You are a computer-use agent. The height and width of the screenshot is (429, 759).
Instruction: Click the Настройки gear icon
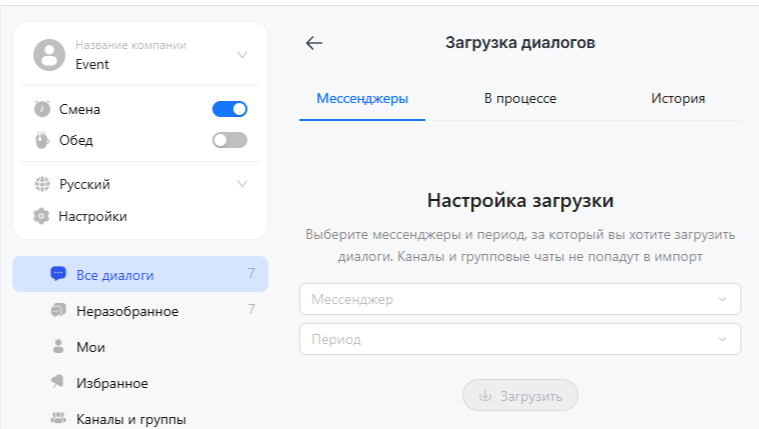coord(41,216)
